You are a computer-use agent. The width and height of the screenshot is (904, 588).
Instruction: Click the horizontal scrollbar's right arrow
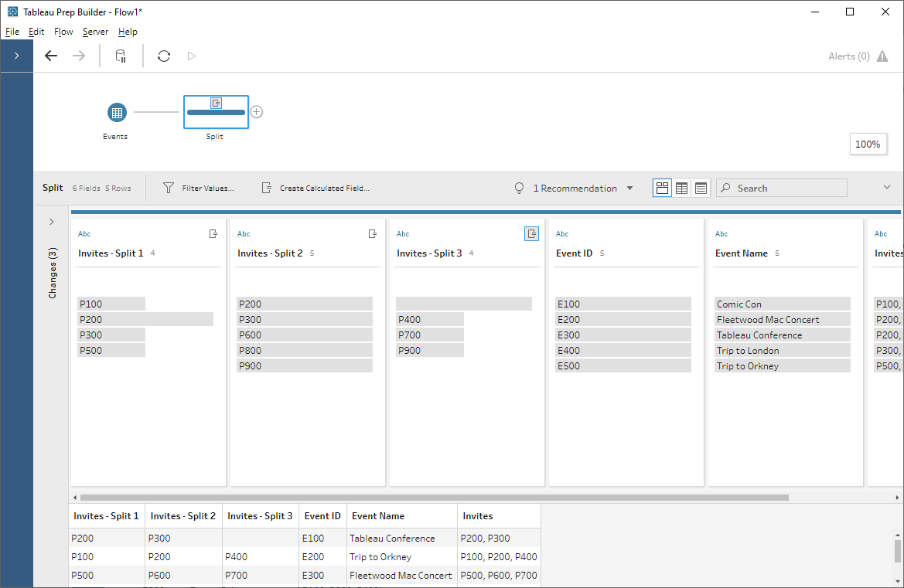[x=897, y=498]
